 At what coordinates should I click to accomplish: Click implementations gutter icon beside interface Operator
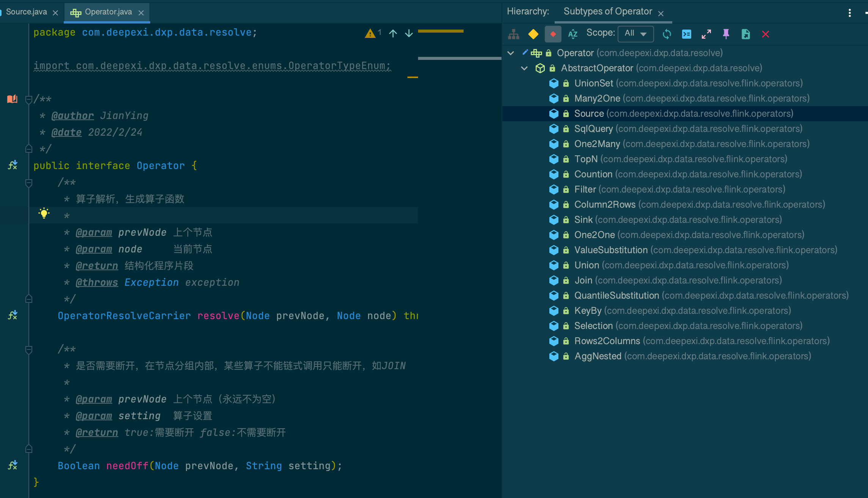[13, 165]
